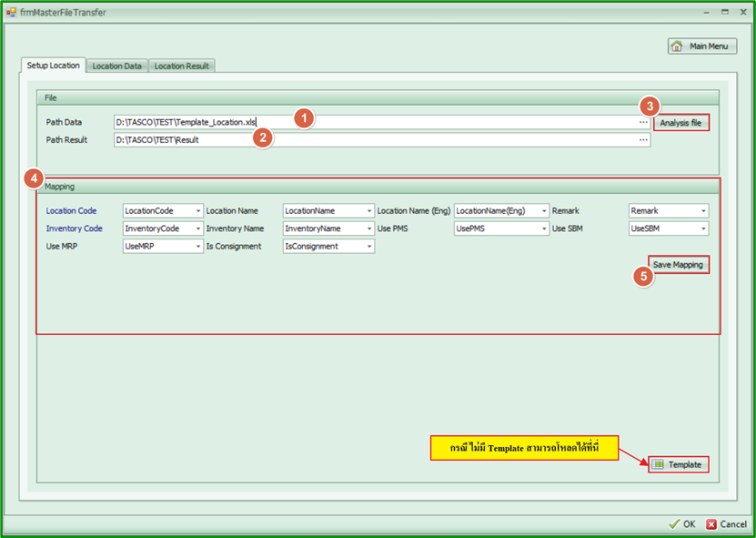Expand the Remark mapping dropdown
Screen dimensions: 756x538
703,211
